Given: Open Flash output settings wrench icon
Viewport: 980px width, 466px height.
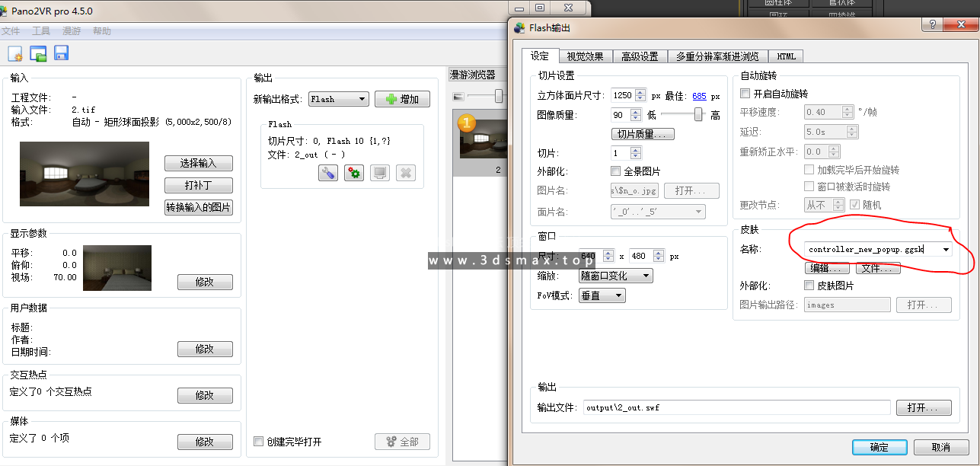Looking at the screenshot, I should point(327,173).
